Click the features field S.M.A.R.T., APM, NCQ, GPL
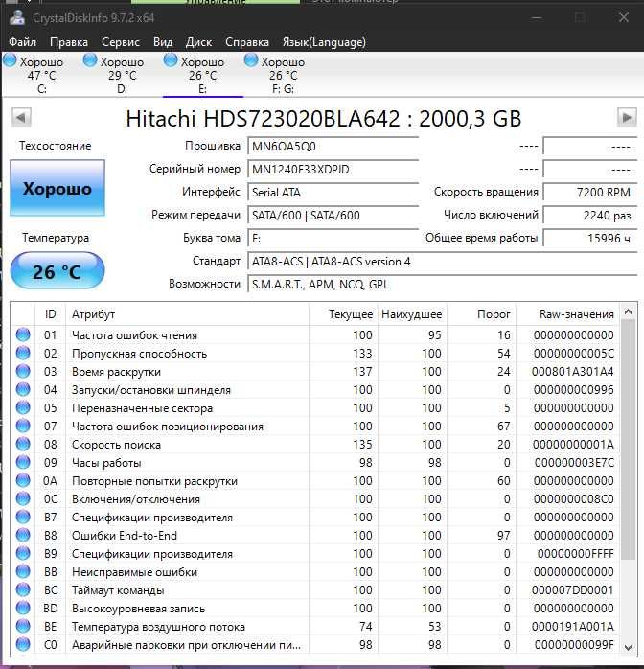The height and width of the screenshot is (669, 644). (442, 284)
